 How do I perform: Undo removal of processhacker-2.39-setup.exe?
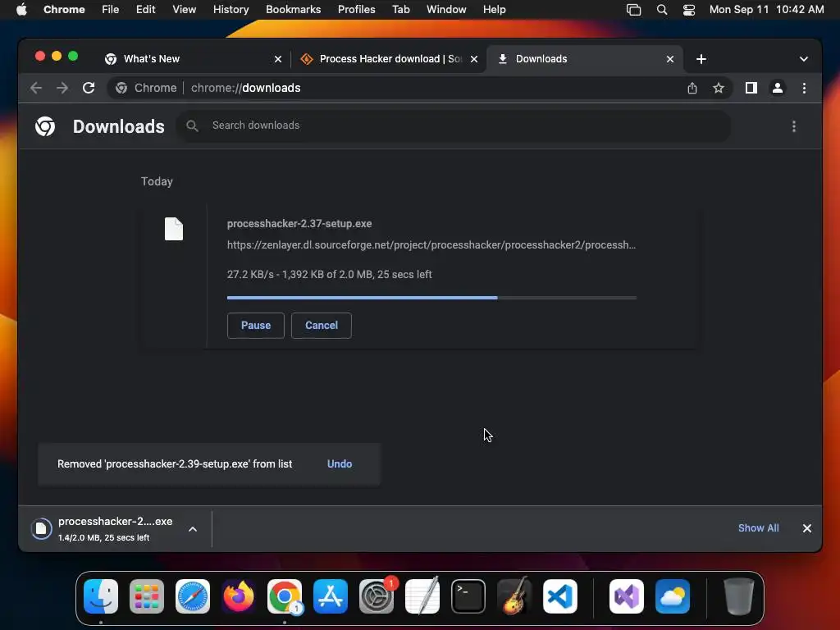340,464
